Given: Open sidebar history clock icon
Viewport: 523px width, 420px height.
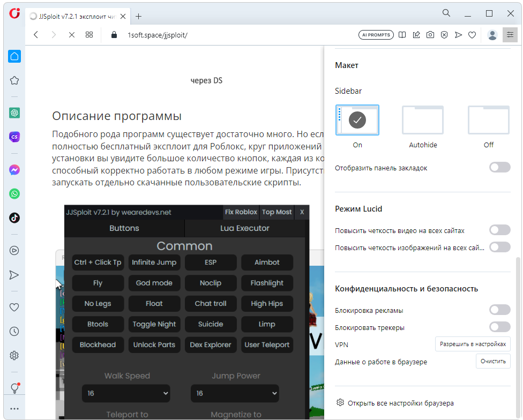Looking at the screenshot, I should coord(14,331).
